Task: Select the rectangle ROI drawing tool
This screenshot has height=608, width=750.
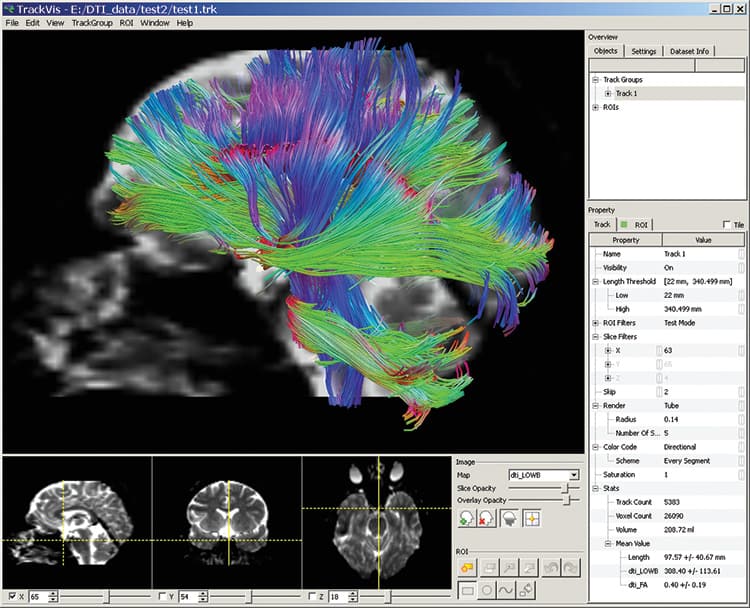Action: tap(467, 590)
